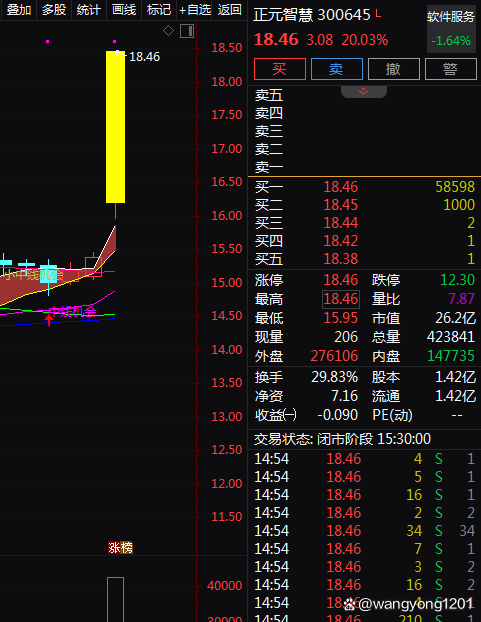
Task: Click the red 买 buy button
Action: point(280,69)
